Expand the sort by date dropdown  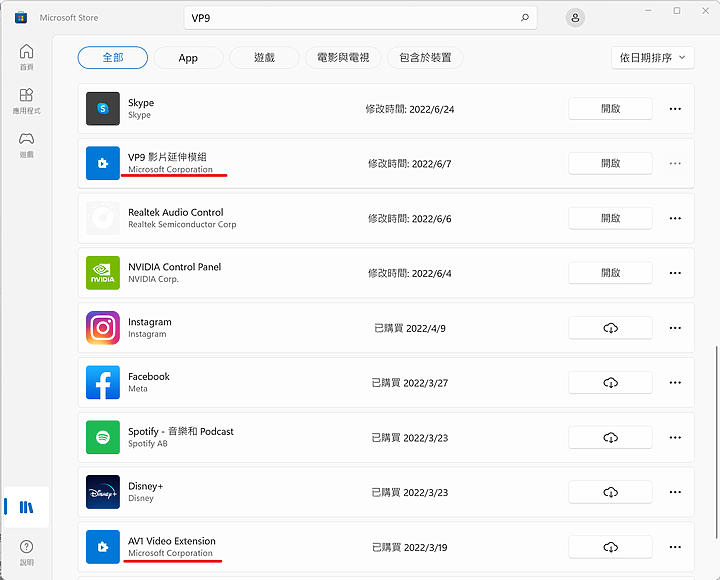coord(652,58)
